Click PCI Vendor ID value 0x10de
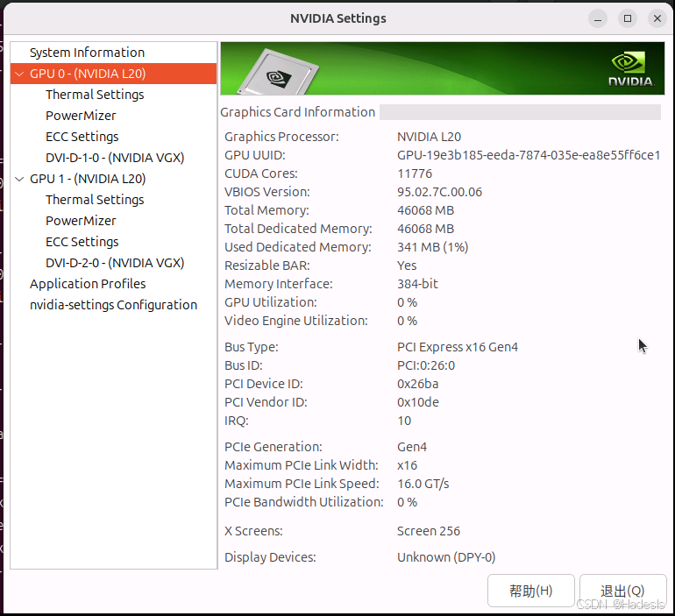This screenshot has height=616, width=675. (x=418, y=403)
